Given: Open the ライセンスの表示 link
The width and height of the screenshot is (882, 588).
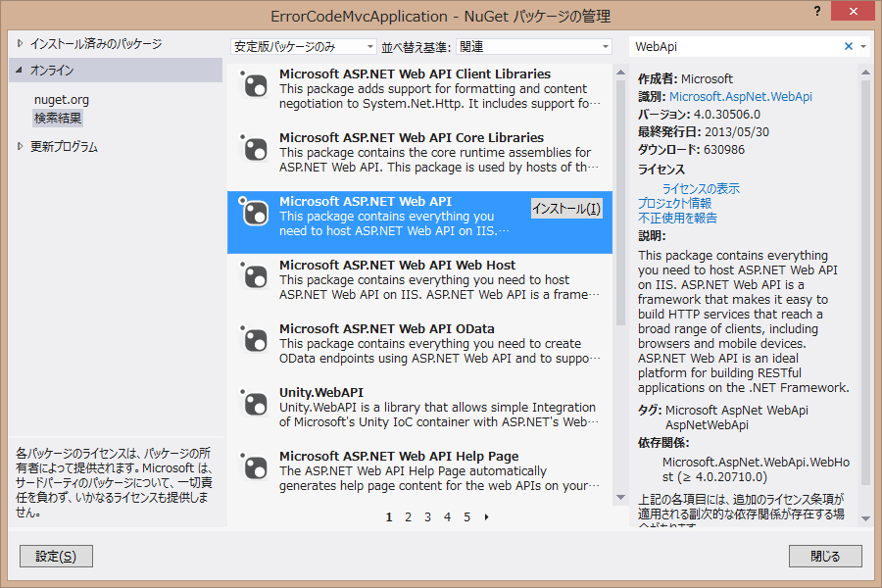Looking at the screenshot, I should [704, 187].
